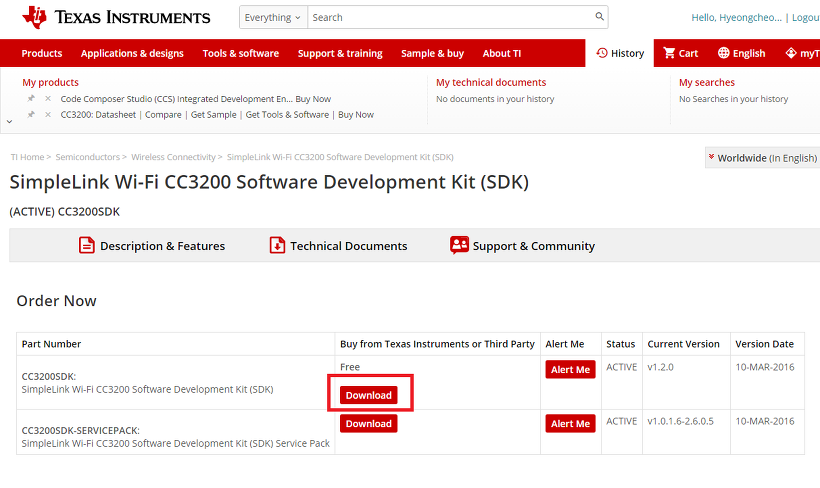820x488 pixels.
Task: Remove Code Composer Studio from history
Action: tap(48, 98)
